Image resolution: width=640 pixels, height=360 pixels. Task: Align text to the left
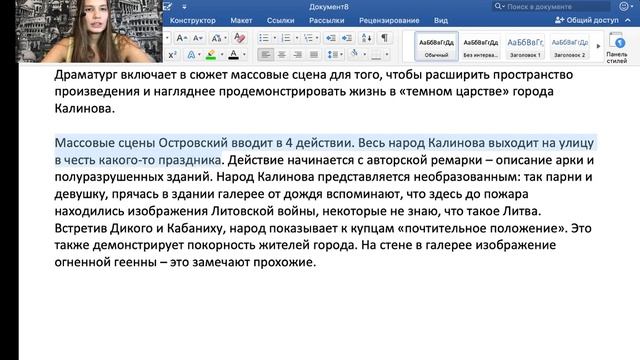pos(266,54)
